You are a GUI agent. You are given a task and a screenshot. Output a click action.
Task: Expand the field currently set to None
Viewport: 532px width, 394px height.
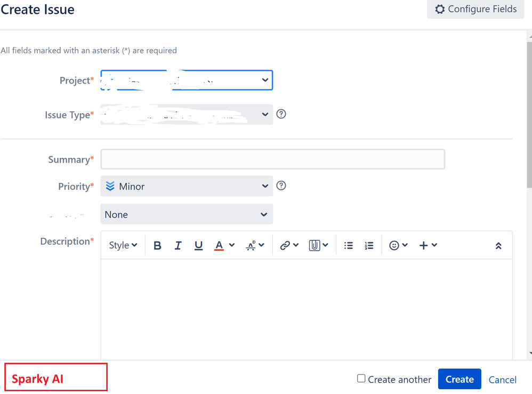point(187,214)
